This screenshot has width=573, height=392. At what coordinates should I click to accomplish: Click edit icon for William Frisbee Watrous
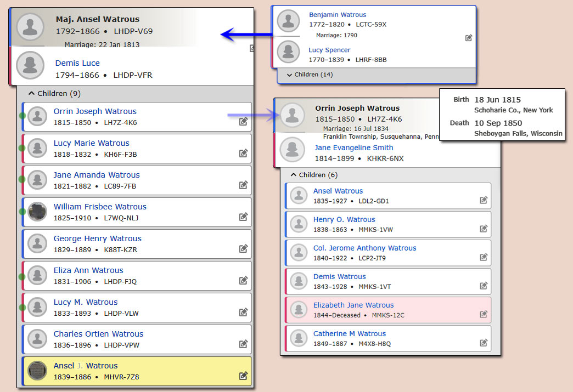243,217
